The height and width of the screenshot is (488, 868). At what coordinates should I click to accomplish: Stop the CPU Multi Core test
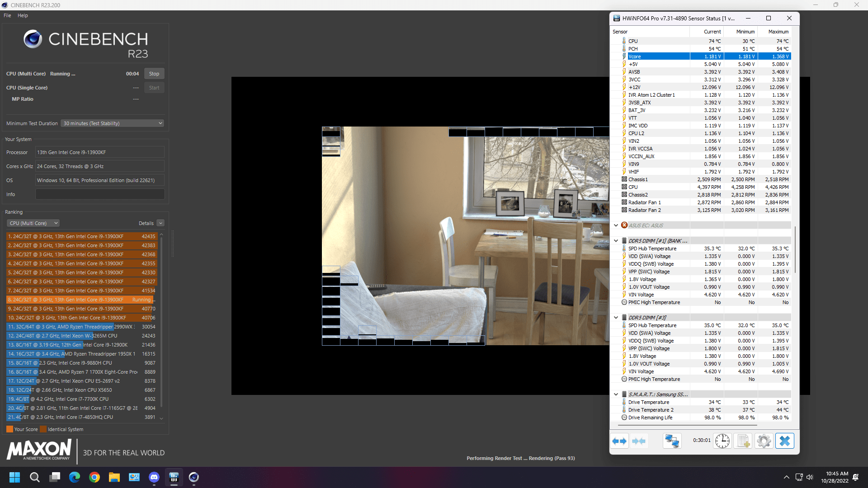pos(154,74)
